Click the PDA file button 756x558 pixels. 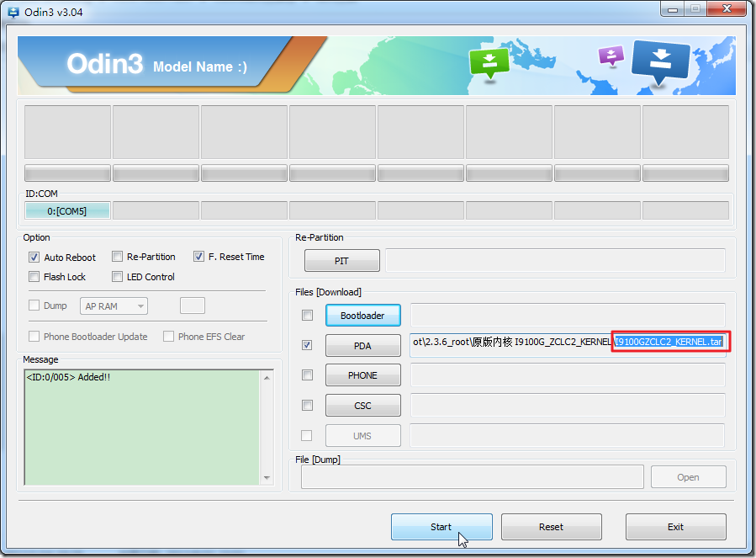click(x=362, y=346)
